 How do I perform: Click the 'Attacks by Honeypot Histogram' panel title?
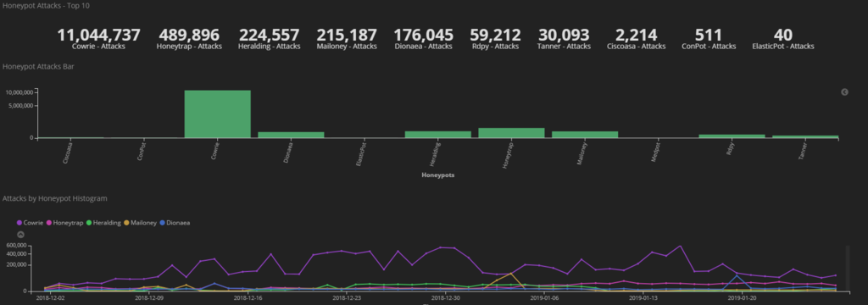pos(55,198)
